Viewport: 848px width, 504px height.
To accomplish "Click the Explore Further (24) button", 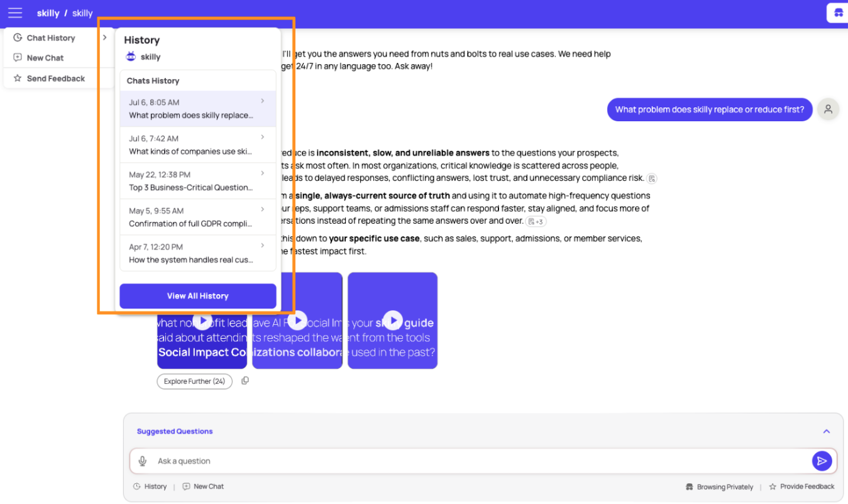I will pyautogui.click(x=194, y=381).
